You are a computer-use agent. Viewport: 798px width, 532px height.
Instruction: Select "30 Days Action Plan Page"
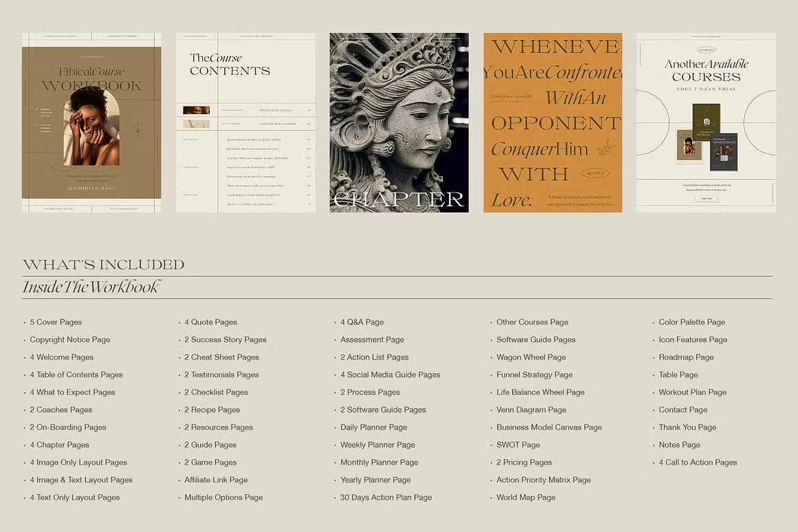(x=386, y=498)
